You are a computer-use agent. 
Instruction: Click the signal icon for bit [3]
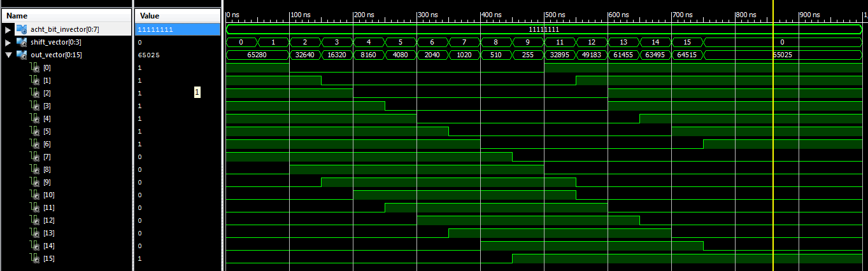click(35, 106)
